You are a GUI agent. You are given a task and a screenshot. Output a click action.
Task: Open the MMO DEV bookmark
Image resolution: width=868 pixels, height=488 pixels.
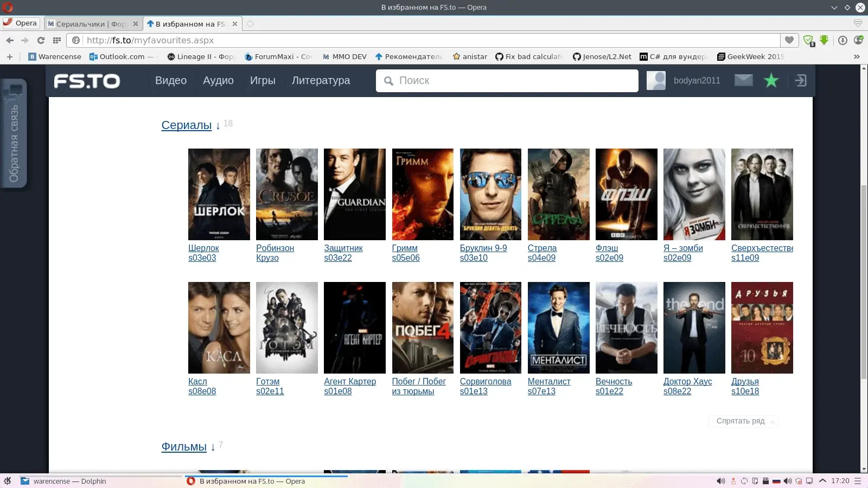pyautogui.click(x=344, y=56)
